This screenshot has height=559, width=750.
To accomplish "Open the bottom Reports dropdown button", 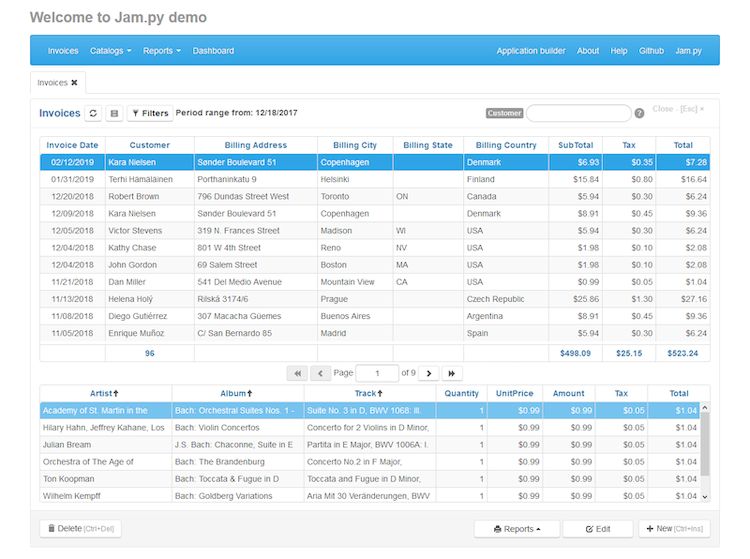I will point(515,528).
